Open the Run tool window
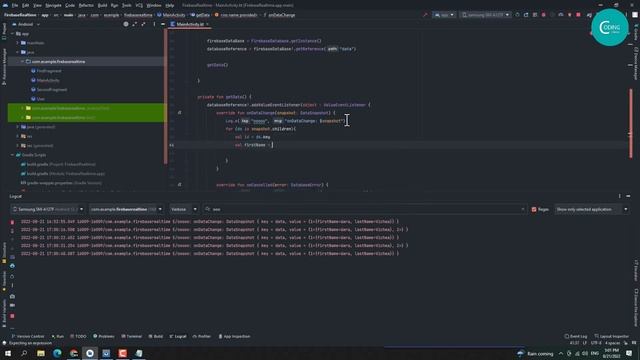The width and height of the screenshot is (640, 360). [58, 336]
